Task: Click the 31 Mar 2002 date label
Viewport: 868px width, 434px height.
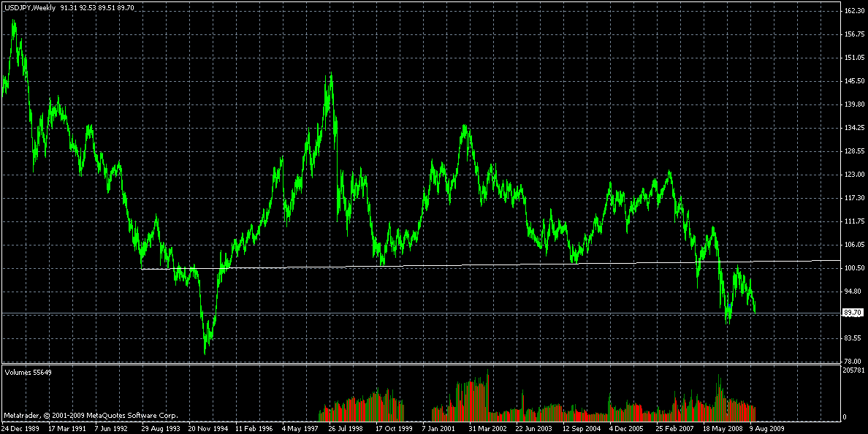Action: click(x=489, y=428)
